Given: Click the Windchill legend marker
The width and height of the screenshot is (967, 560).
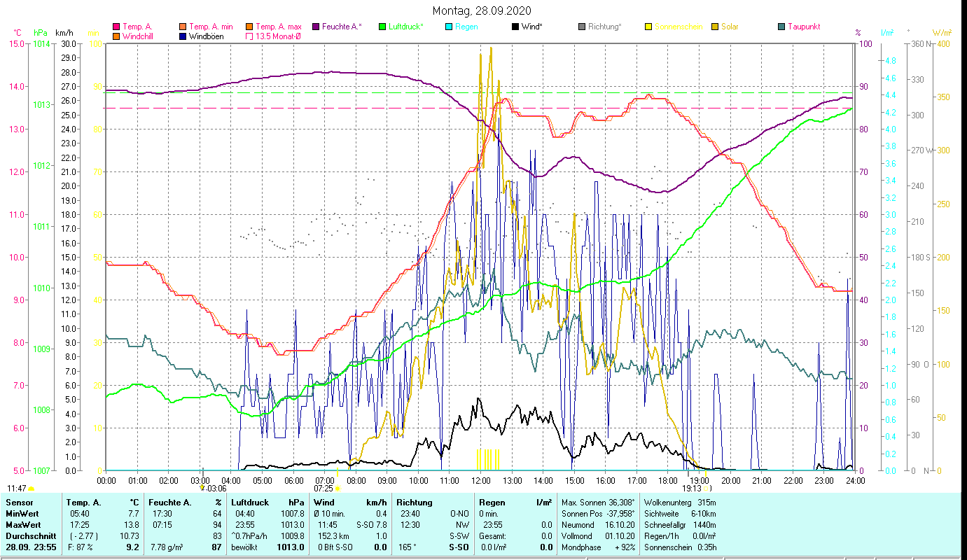Looking at the screenshot, I should coord(116,36).
